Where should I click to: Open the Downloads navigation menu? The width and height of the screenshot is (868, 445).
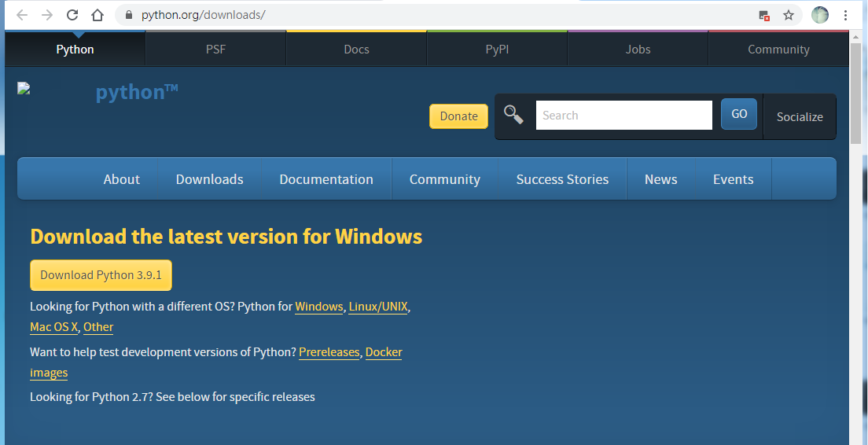coord(210,179)
